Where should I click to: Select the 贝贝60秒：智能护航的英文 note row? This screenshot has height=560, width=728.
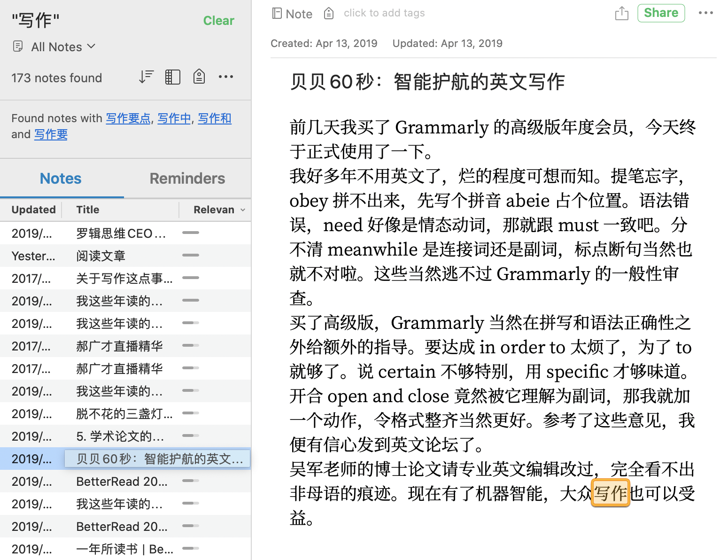(125, 459)
